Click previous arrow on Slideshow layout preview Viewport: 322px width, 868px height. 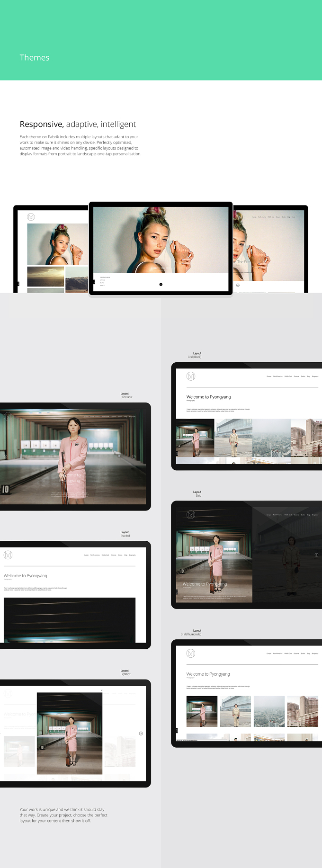coord(6,456)
